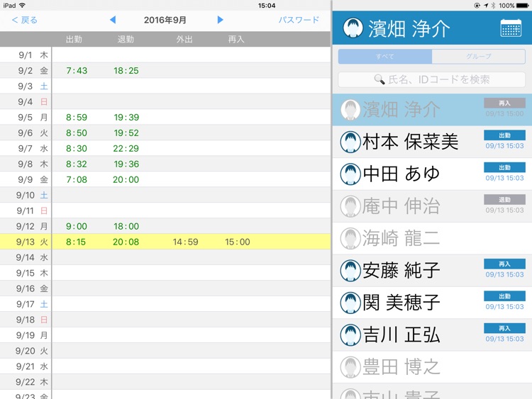
Task: Select employee 豊田 博之
Action: pyautogui.click(x=432, y=367)
